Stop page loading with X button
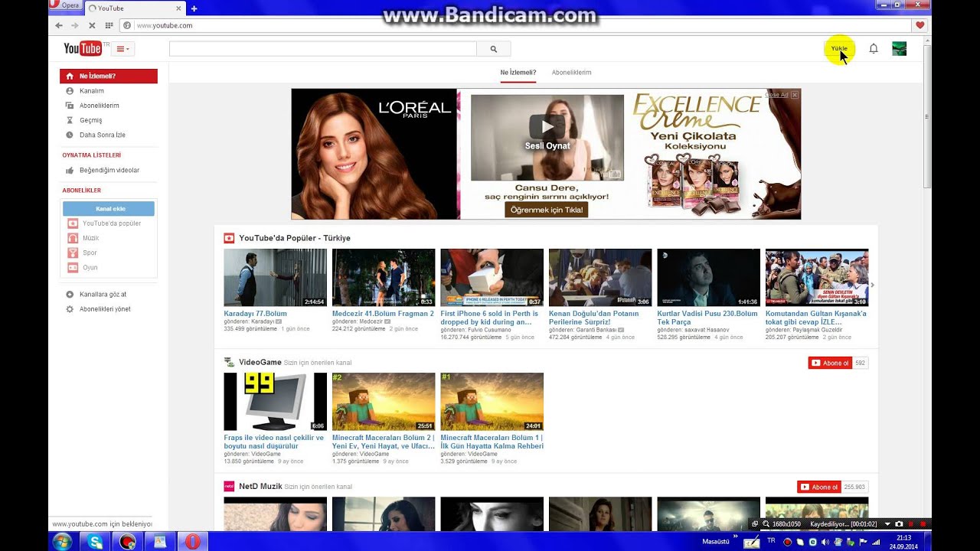 pos(92,25)
